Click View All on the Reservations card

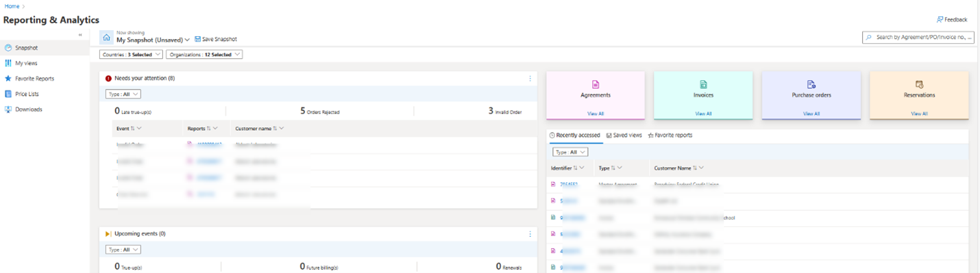tap(919, 114)
